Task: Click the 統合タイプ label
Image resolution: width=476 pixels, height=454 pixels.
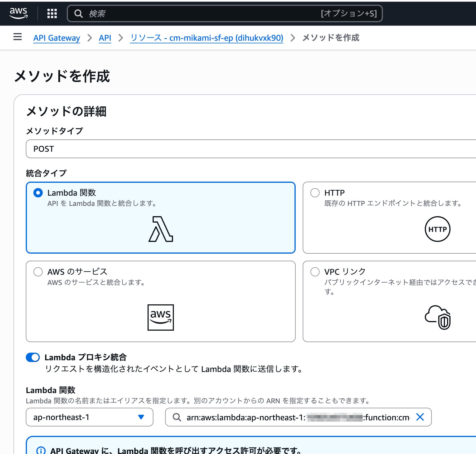Action: point(46,173)
